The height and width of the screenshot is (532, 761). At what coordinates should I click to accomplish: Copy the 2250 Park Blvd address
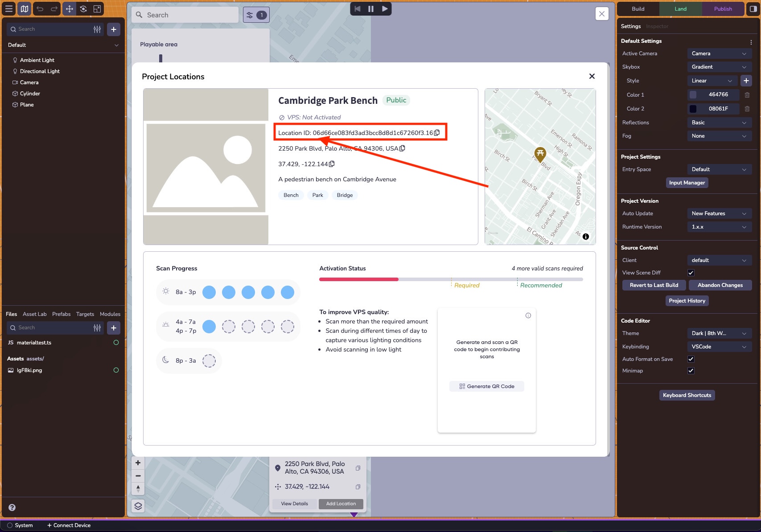tap(402, 148)
